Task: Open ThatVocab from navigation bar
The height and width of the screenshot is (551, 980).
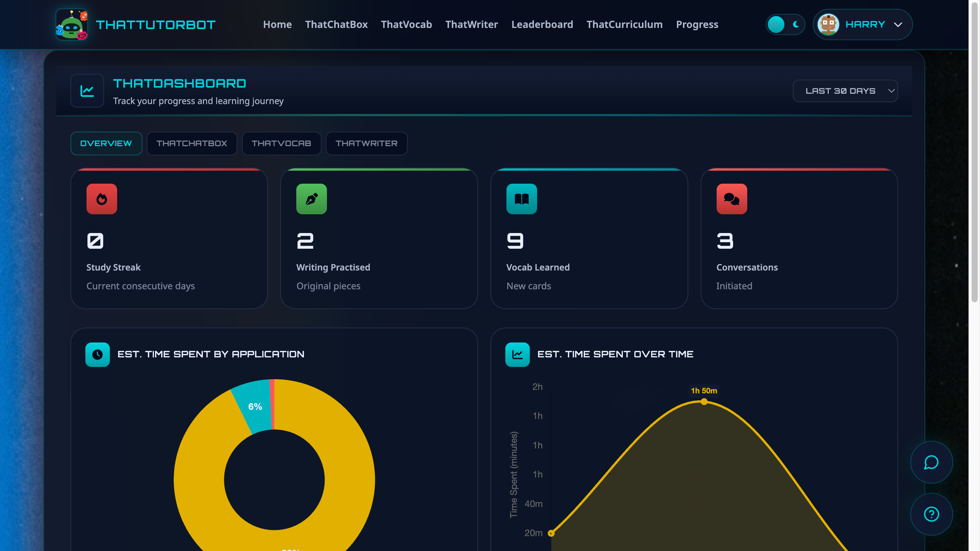Action: point(406,24)
